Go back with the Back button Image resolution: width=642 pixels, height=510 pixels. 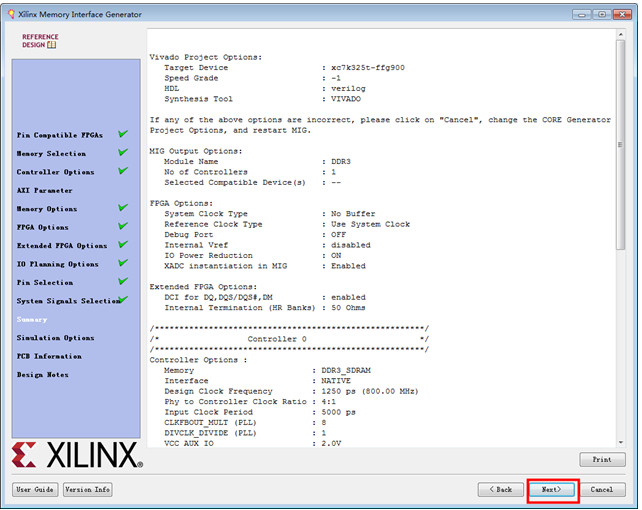[x=500, y=490]
